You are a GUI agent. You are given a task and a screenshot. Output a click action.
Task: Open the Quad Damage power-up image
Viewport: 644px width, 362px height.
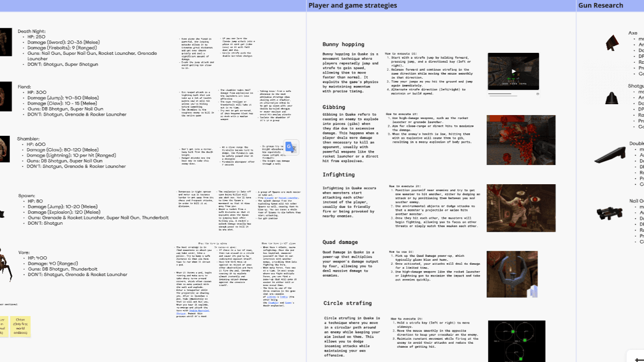click(x=512, y=274)
